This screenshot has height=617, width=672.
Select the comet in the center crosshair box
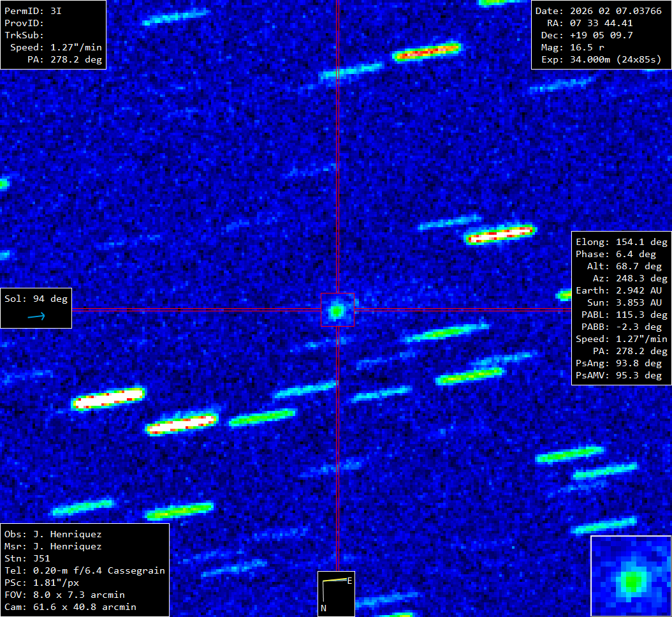click(337, 311)
